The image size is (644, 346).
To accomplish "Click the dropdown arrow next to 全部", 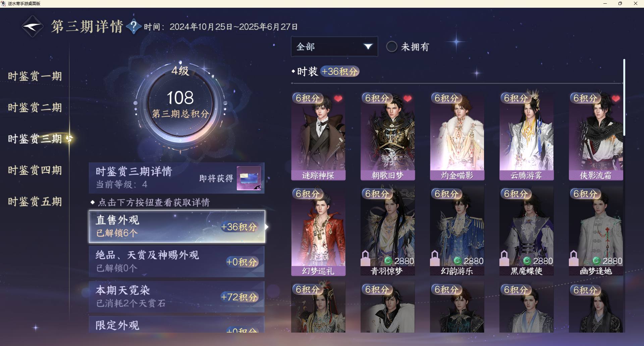I will coord(368,47).
